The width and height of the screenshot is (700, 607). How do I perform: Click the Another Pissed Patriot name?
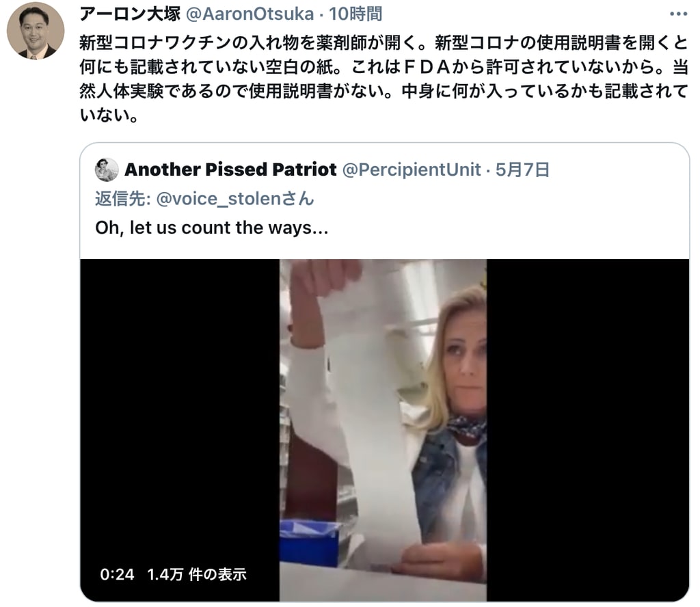click(x=230, y=170)
